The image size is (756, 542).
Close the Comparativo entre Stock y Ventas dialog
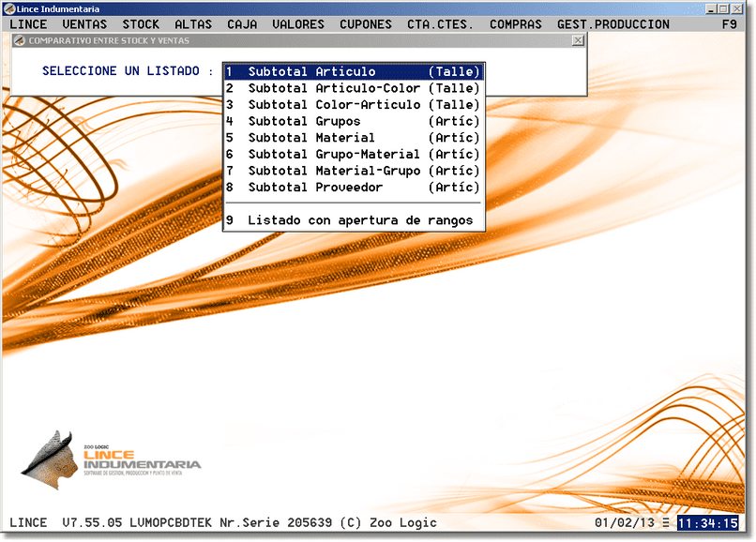tap(578, 40)
